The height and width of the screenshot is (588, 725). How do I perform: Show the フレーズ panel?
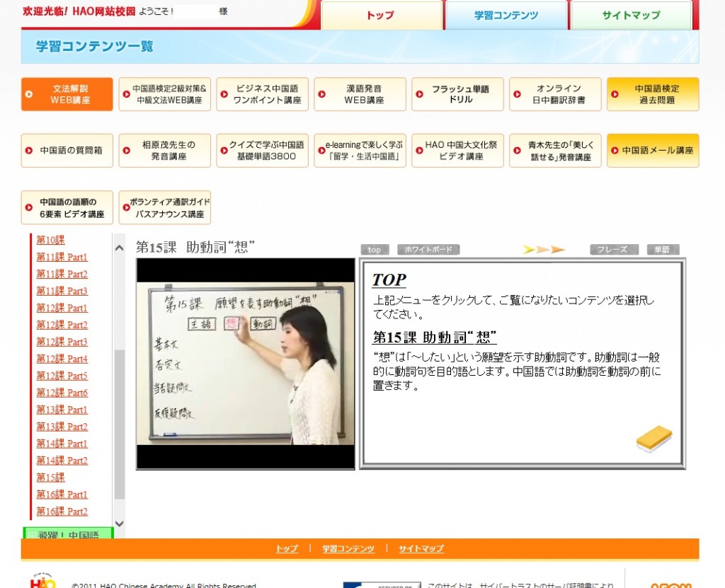(614, 250)
